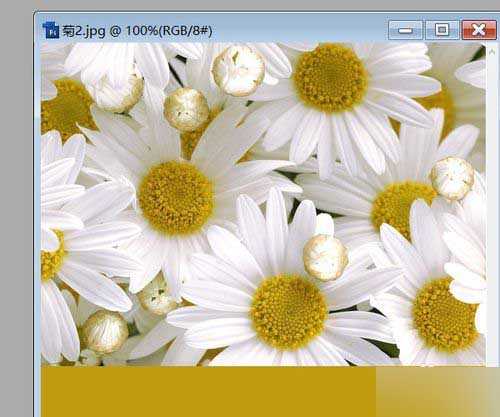Click the 菊2.jpg @ 100%(RGB/8#) title text
The height and width of the screenshot is (417, 500).
coord(137,31)
